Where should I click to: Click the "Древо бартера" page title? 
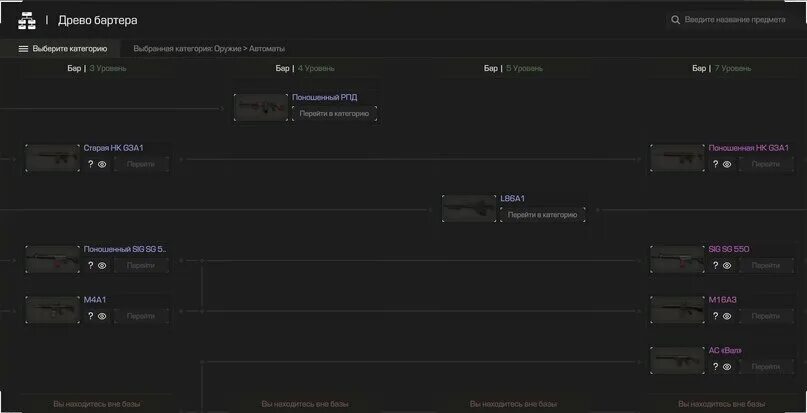coord(98,21)
